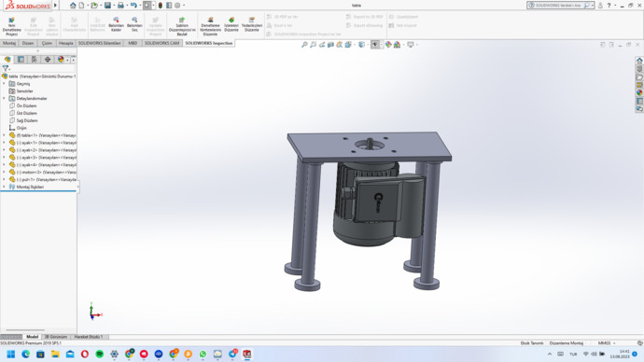Image resolution: width=644 pixels, height=362 pixels.
Task: Click Tedarikçileri Düzenle tool
Action: tap(252, 24)
